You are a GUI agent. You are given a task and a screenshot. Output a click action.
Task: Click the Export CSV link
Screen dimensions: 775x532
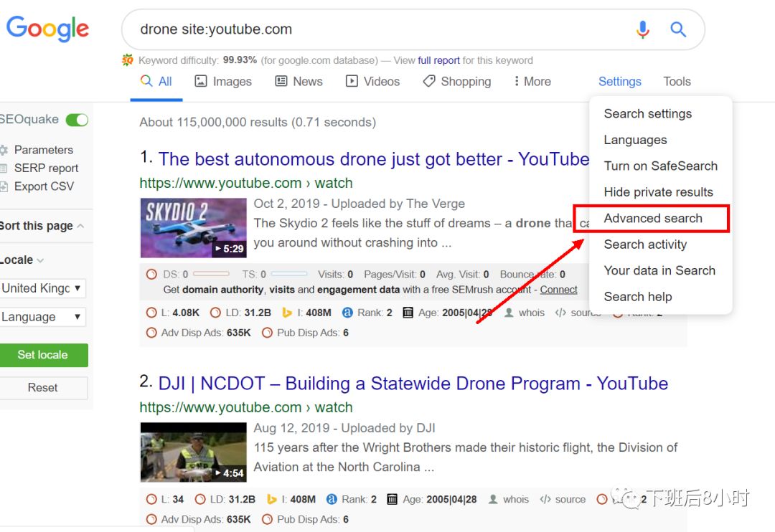(44, 186)
